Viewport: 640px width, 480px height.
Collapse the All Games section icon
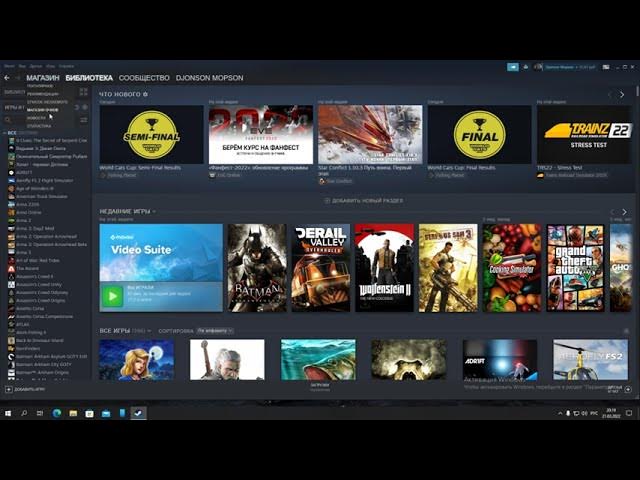pos(627,331)
